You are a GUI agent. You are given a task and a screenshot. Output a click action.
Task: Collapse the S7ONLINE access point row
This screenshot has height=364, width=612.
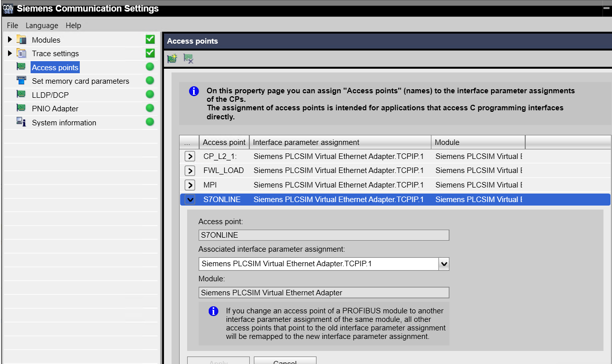(190, 199)
